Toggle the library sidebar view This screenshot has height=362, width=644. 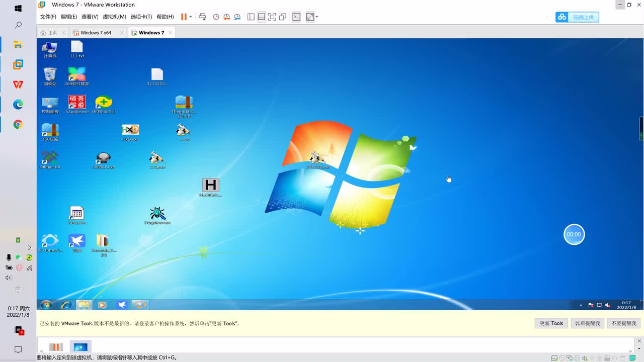251,17
